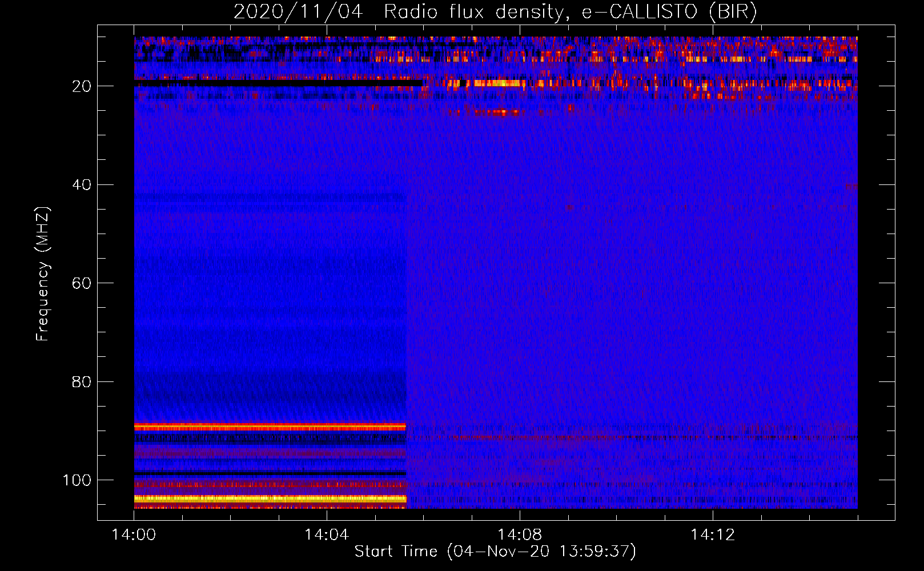Click the 'Start Time (04-Nov-20 13:59:37)' x-axis label

click(495, 552)
